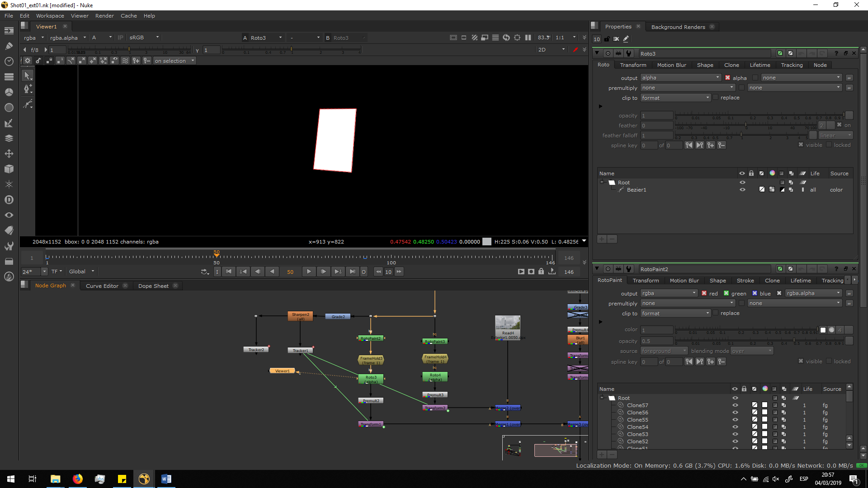Open Roto viewer settings gear icon
Image resolution: width=868 pixels, height=488 pixels.
[28, 61]
